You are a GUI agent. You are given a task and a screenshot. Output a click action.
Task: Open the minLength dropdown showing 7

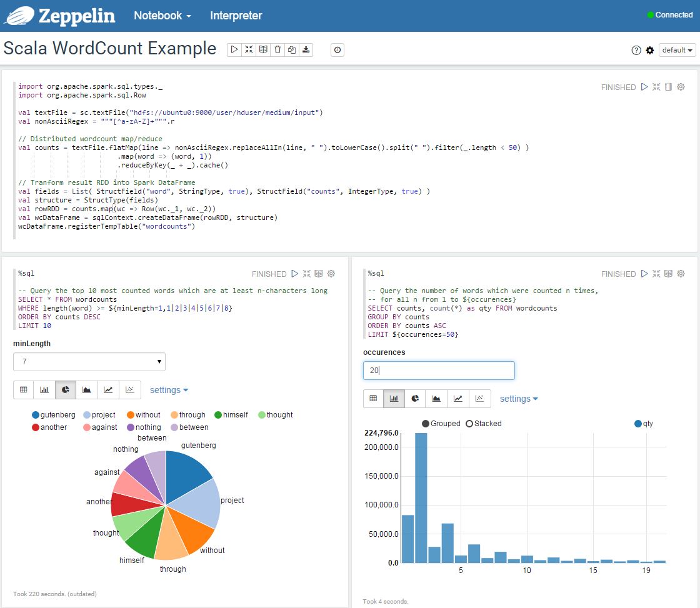click(89, 361)
